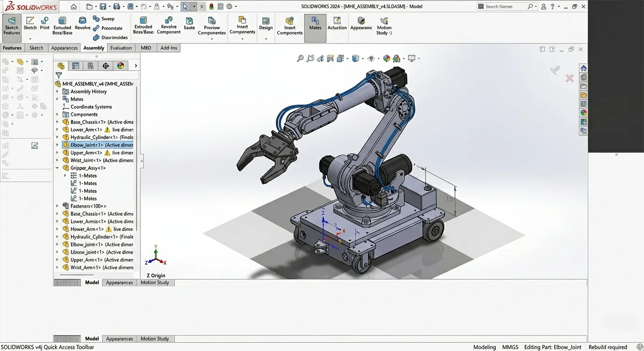Click the MMGS unit system in status bar

pos(510,347)
